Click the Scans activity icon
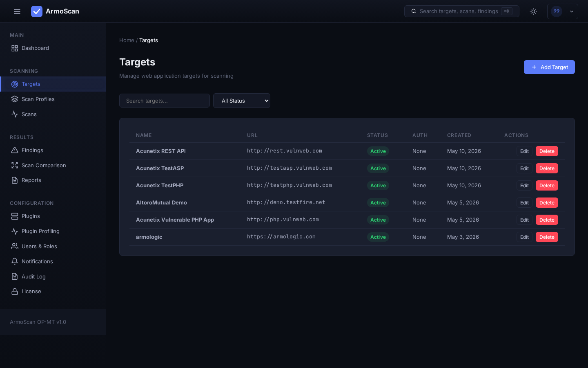588x368 pixels. pos(15,114)
